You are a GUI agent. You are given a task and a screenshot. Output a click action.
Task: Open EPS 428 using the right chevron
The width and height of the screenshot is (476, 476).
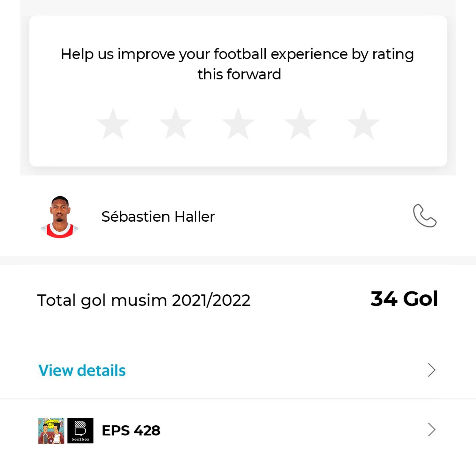pos(431,430)
